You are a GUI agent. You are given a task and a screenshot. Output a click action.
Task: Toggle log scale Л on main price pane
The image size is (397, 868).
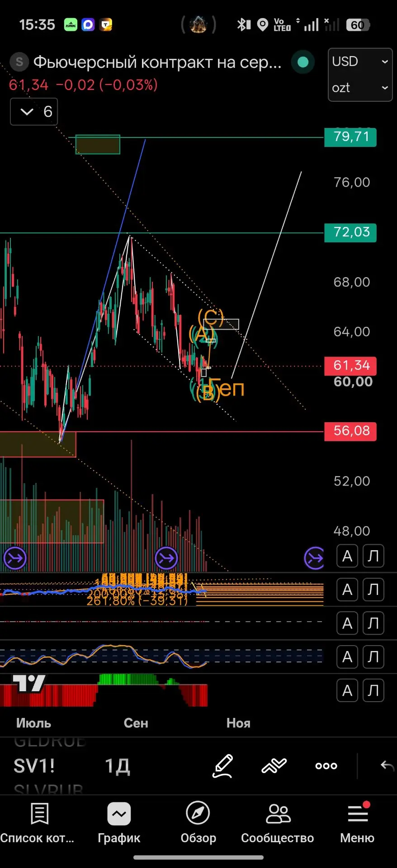tap(373, 556)
